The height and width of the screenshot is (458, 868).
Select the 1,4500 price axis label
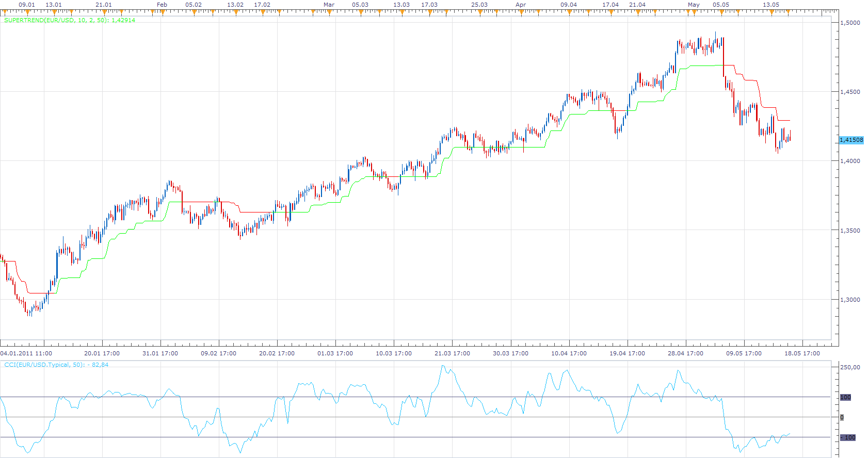coord(850,92)
